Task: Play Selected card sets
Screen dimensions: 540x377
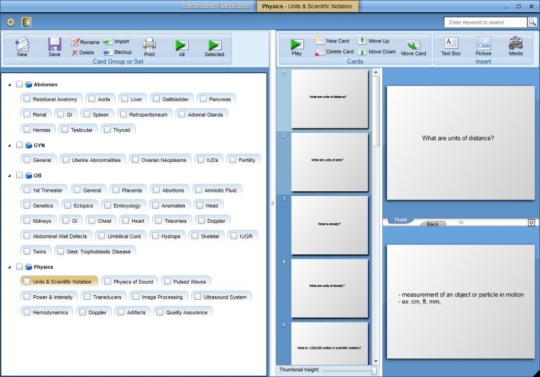Action: [214, 48]
